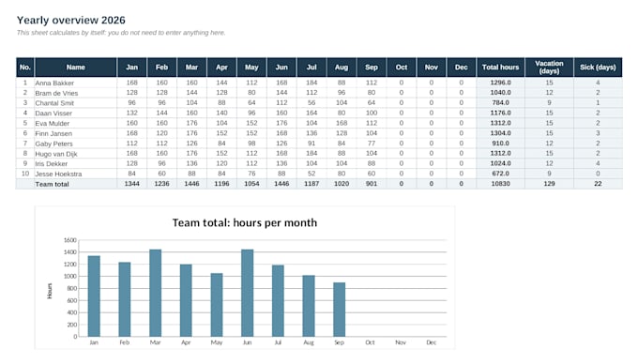638x364 pixels.
Task: Click team total vacation days 129
Action: point(549,184)
